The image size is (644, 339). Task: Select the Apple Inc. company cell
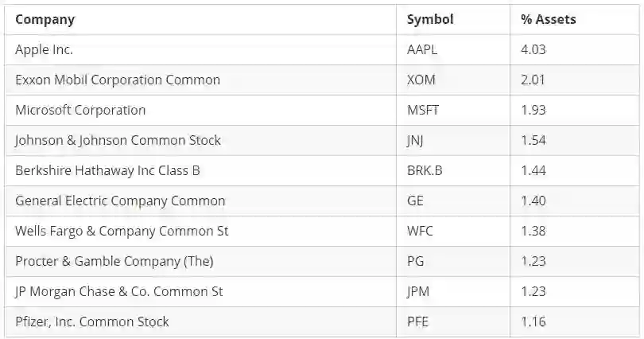click(x=44, y=49)
